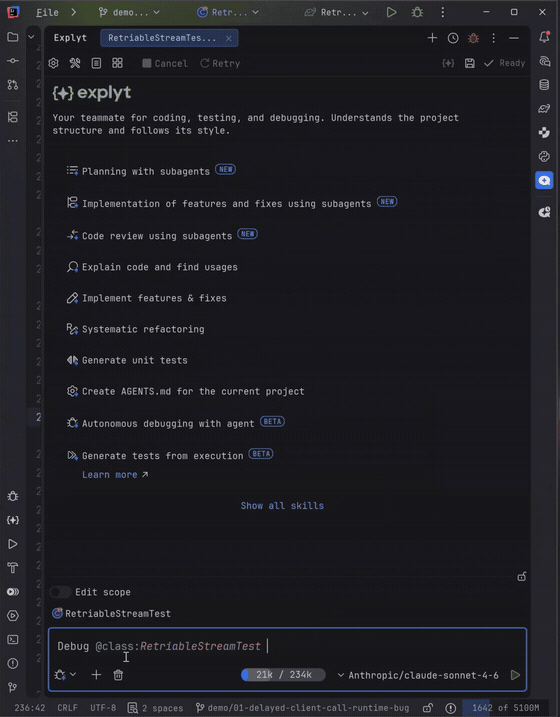
Task: Click the memory indicator 1642 of 5100M
Action: (505, 708)
